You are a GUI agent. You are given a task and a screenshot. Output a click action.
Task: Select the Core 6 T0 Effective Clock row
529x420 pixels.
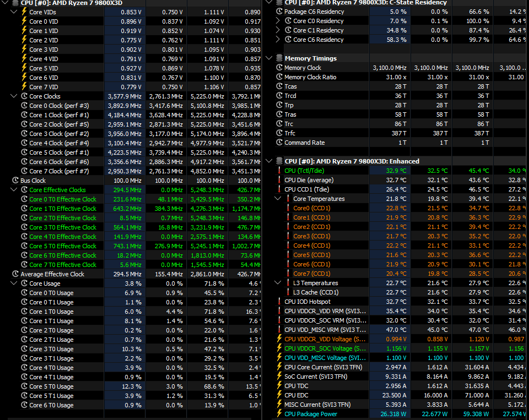tap(131, 255)
